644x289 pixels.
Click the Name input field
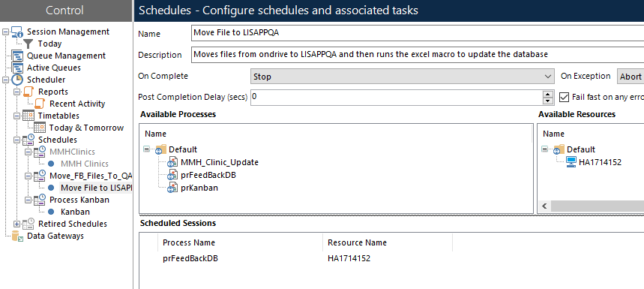point(418,33)
